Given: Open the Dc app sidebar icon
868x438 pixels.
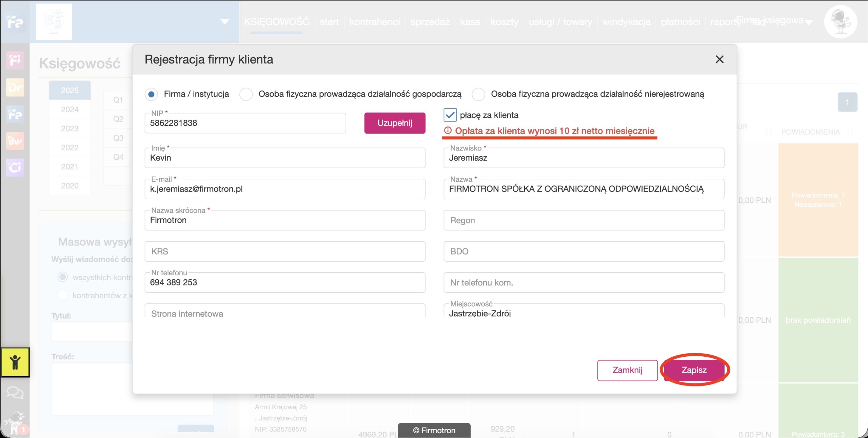Looking at the screenshot, I should point(15,87).
